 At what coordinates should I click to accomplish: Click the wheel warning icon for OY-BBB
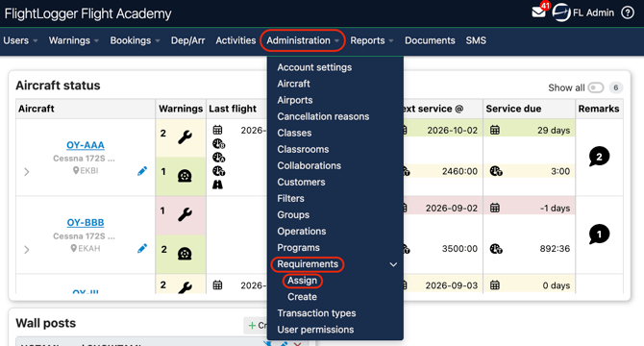point(185,253)
